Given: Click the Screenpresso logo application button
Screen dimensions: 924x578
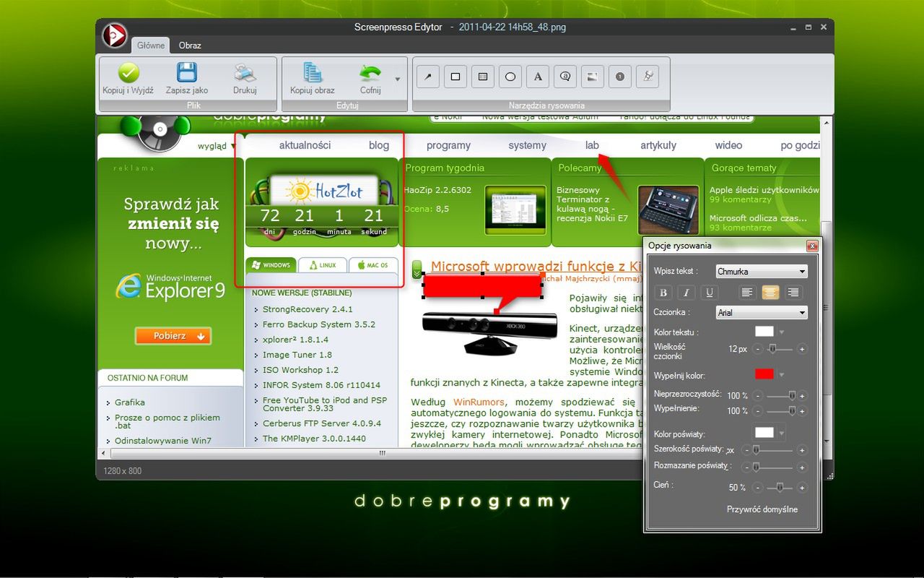Looking at the screenshot, I should 115,35.
